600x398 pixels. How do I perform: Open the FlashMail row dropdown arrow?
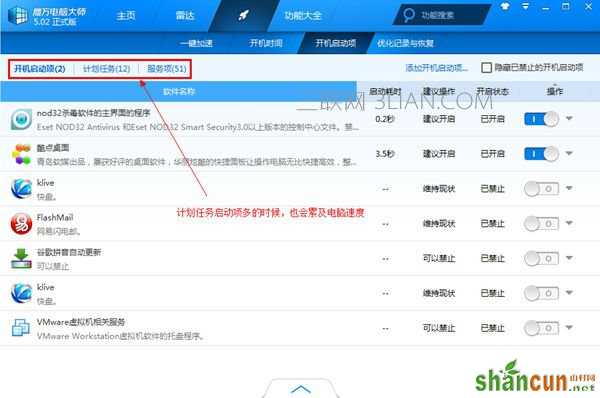tap(569, 223)
